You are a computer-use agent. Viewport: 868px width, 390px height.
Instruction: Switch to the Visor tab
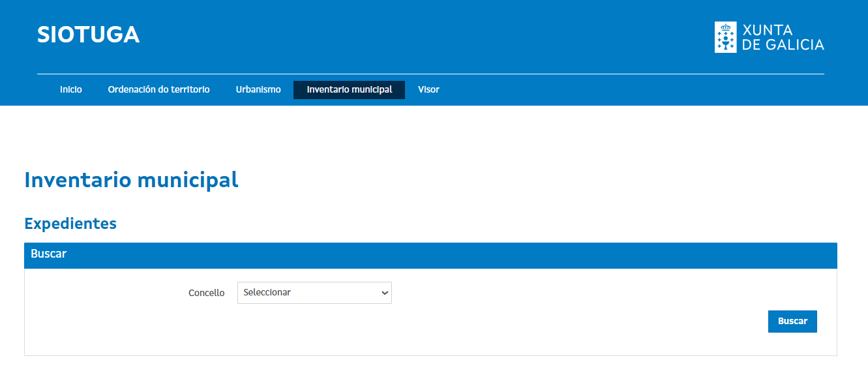point(428,89)
